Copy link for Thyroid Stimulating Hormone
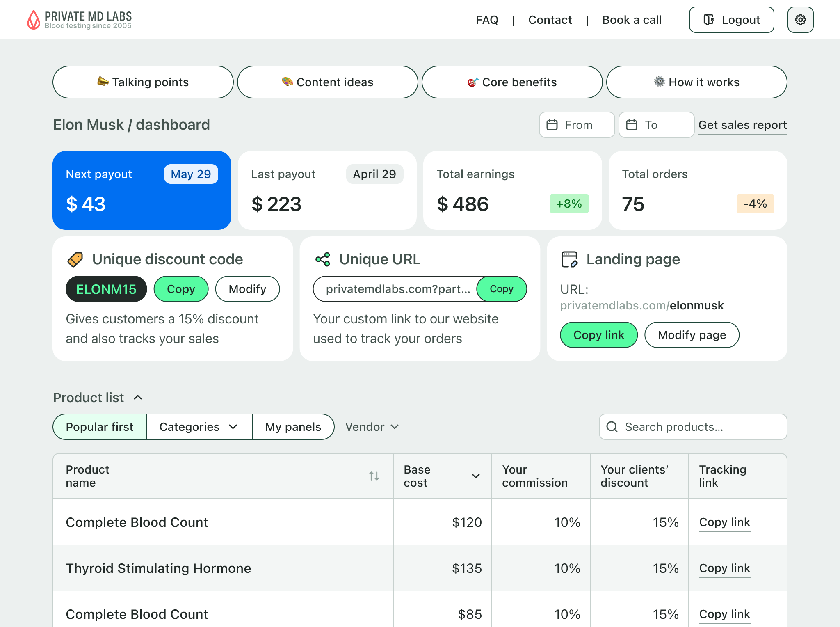This screenshot has width=840, height=627. tap(724, 568)
